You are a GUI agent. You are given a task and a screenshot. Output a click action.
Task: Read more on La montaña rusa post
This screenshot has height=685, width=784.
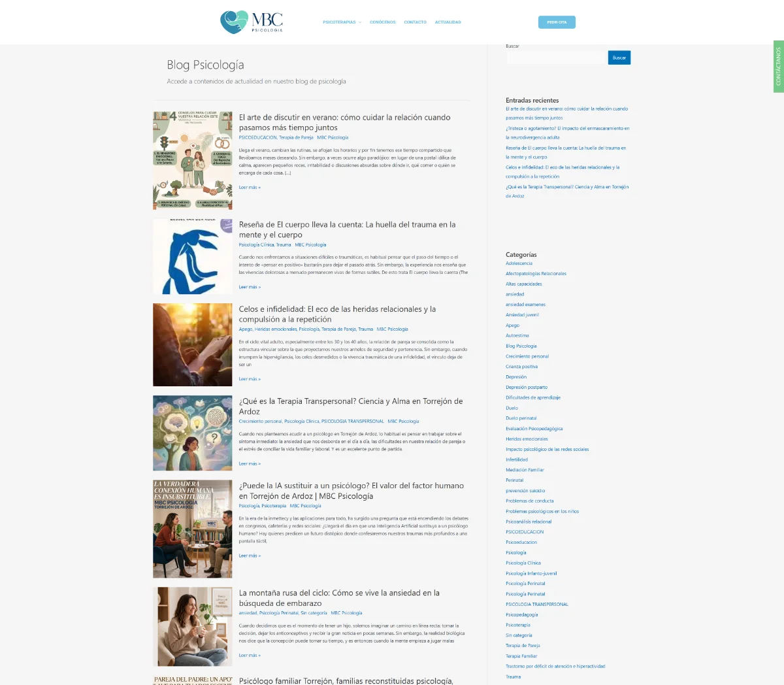tap(250, 656)
